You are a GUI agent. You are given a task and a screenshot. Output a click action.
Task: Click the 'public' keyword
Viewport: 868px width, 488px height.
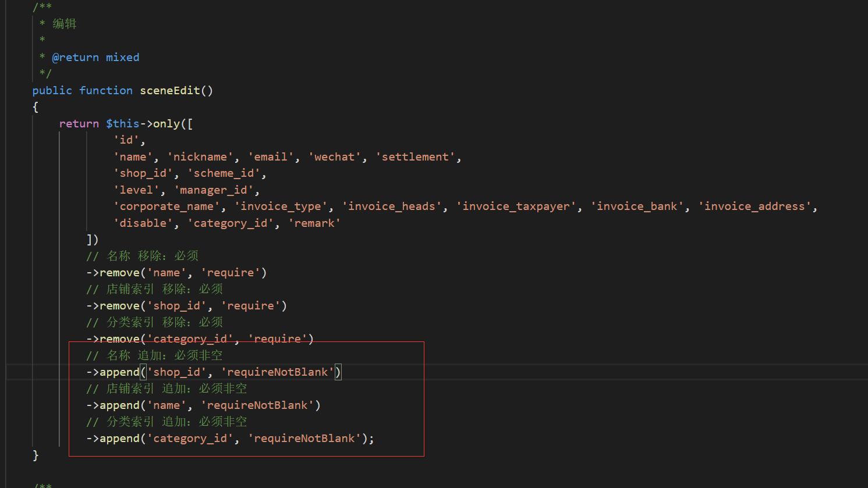click(x=52, y=91)
